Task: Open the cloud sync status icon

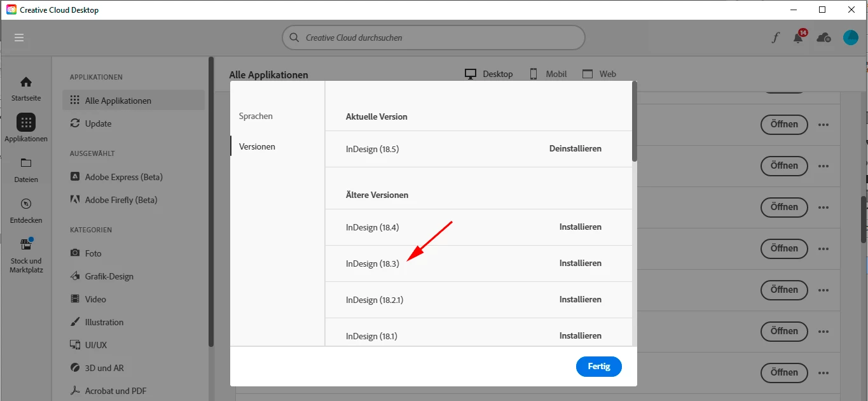Action: [x=823, y=38]
